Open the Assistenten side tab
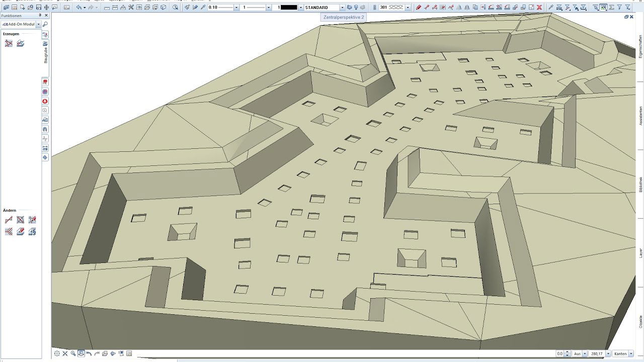644x362 pixels. pos(640,116)
